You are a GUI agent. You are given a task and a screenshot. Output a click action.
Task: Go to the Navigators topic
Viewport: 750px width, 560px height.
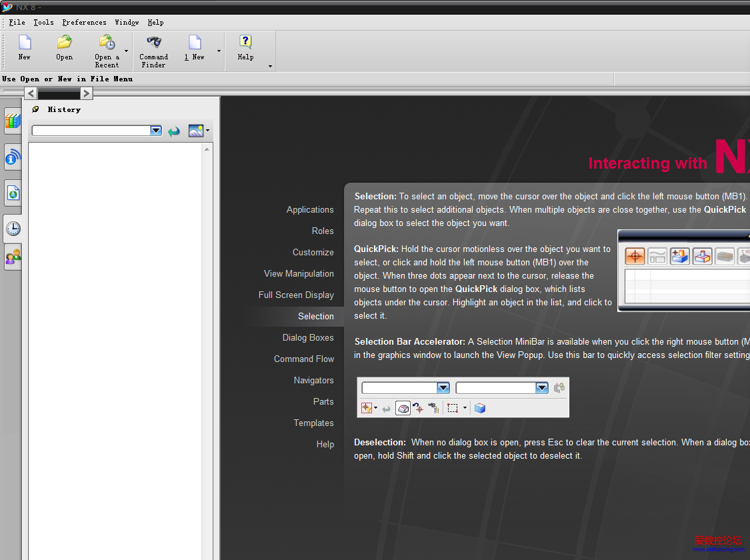[314, 380]
